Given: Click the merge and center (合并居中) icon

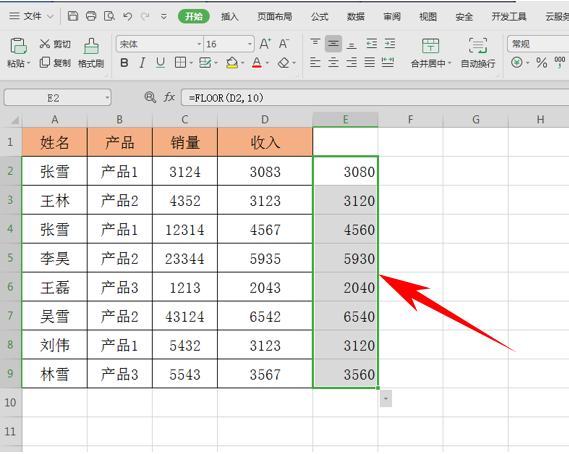Looking at the screenshot, I should (x=430, y=53).
